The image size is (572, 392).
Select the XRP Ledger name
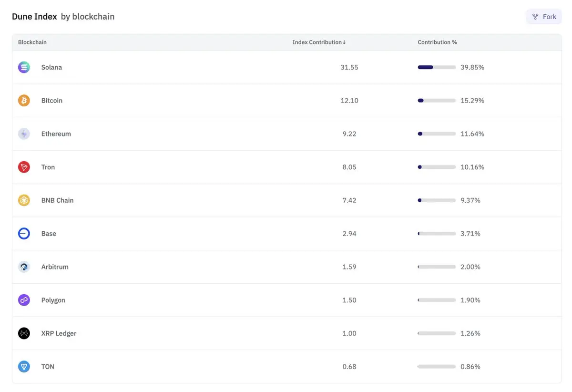59,333
